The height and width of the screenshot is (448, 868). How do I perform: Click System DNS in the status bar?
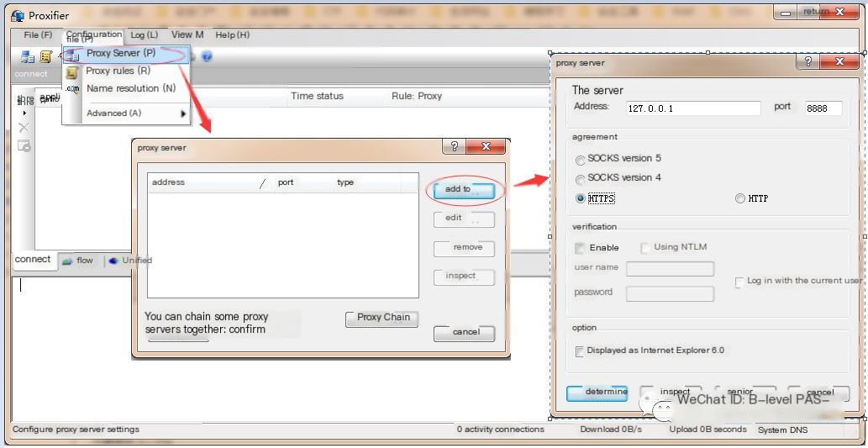pyautogui.click(x=783, y=430)
